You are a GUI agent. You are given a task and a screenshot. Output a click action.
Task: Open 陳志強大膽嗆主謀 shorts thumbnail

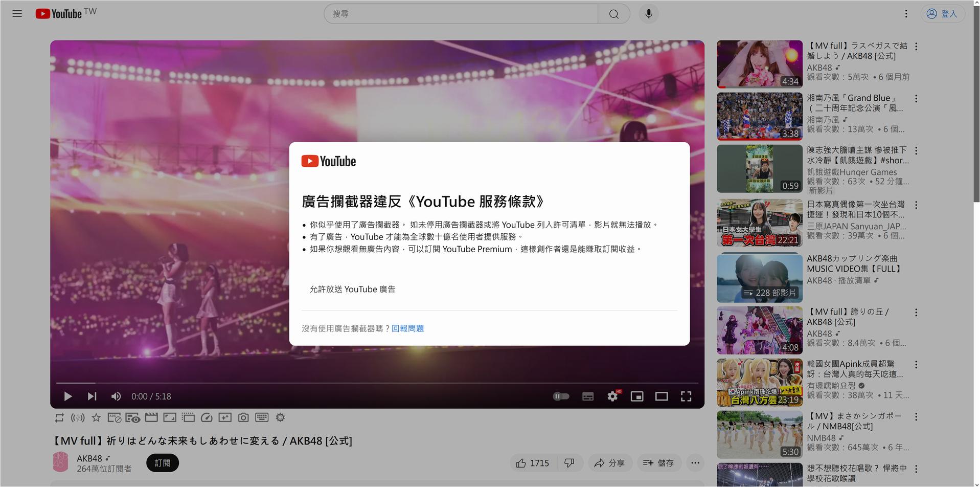pos(759,169)
